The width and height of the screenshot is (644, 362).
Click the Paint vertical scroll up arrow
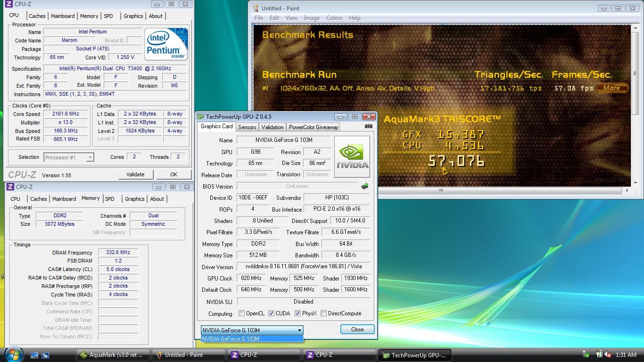(635, 27)
